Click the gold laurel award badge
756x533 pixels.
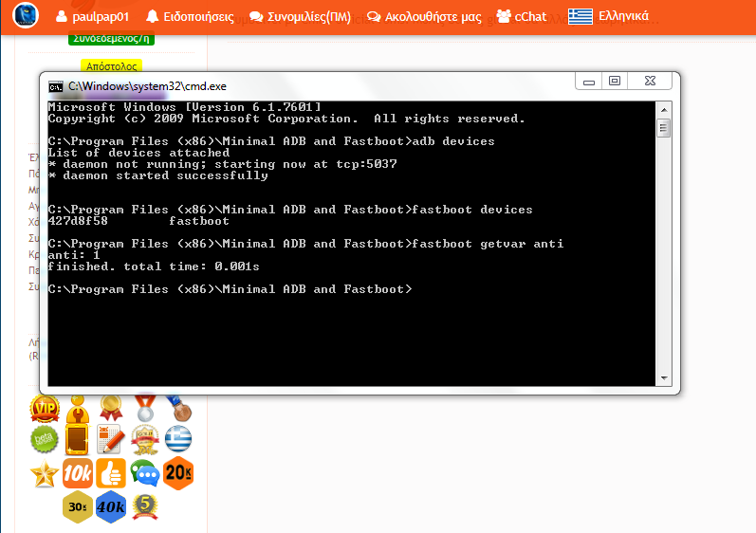(x=145, y=439)
